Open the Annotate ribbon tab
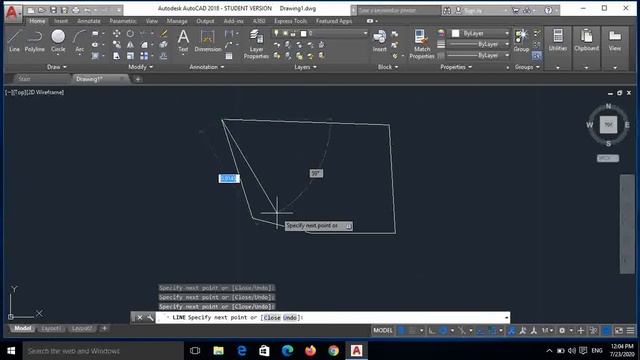This screenshot has height=360, width=640. coord(89,21)
